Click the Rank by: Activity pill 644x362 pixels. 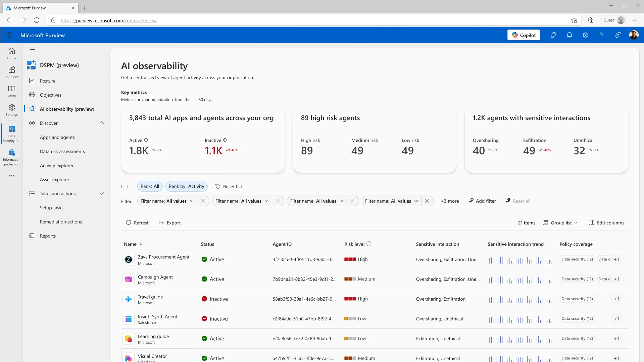point(187,186)
